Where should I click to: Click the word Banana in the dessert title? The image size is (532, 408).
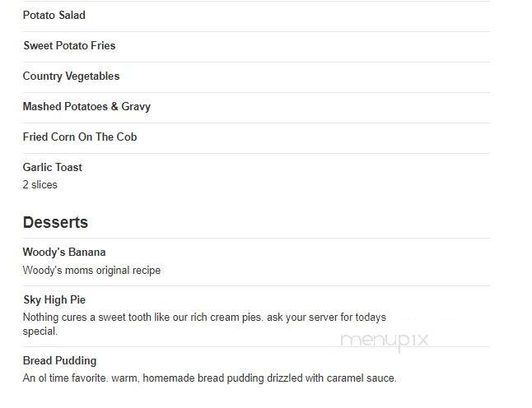(x=86, y=252)
